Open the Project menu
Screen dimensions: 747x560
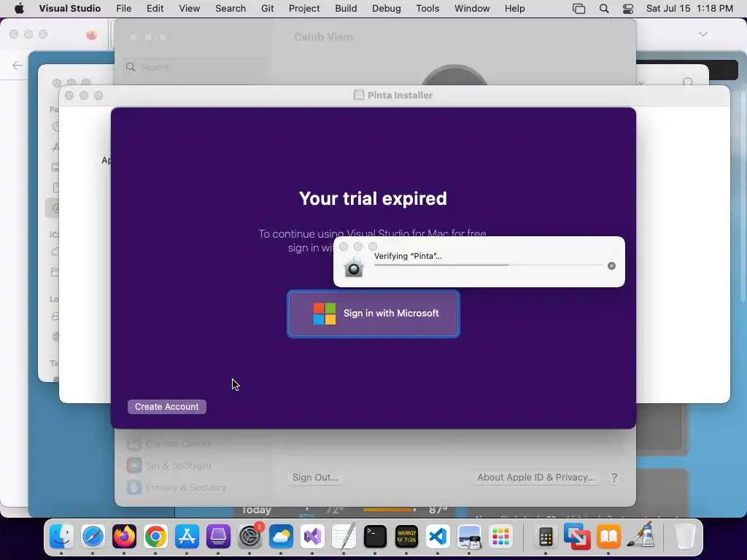pyautogui.click(x=304, y=9)
